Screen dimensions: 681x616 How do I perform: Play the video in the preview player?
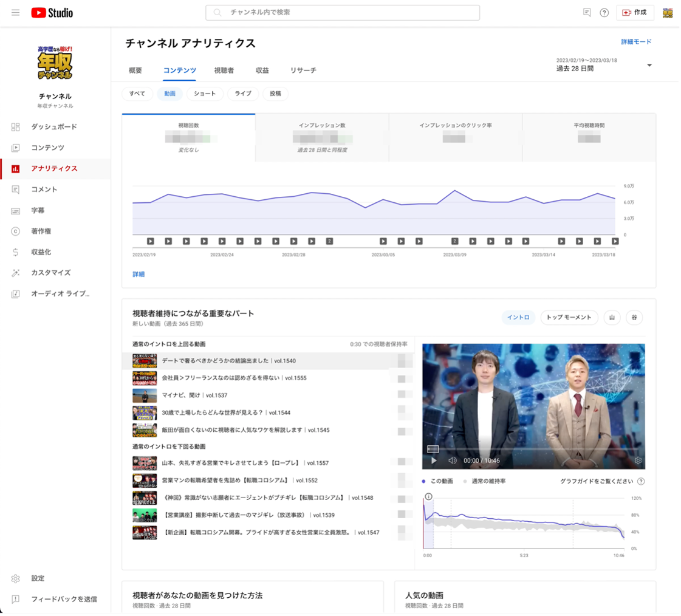434,460
